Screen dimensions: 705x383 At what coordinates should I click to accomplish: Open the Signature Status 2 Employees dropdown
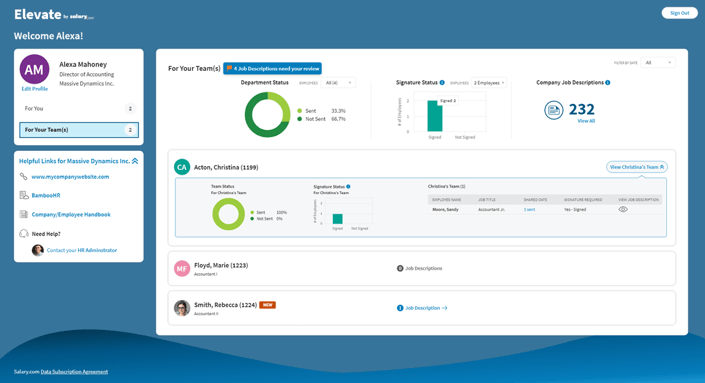[x=489, y=83]
